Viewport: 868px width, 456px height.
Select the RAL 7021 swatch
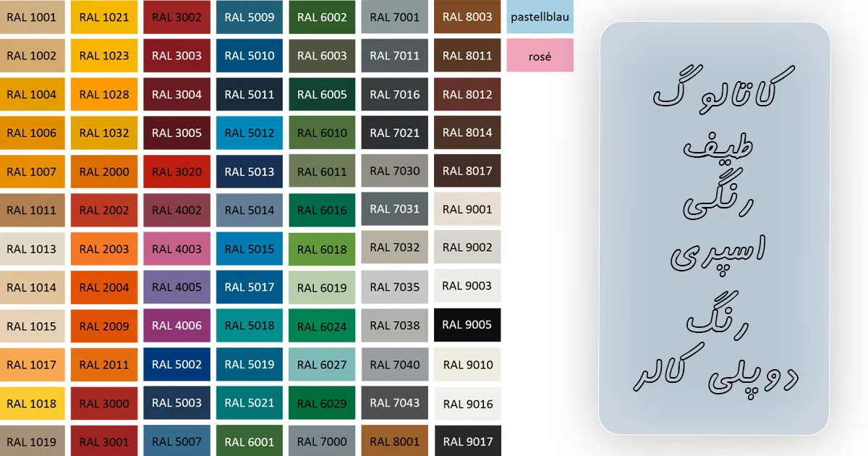pos(395,133)
